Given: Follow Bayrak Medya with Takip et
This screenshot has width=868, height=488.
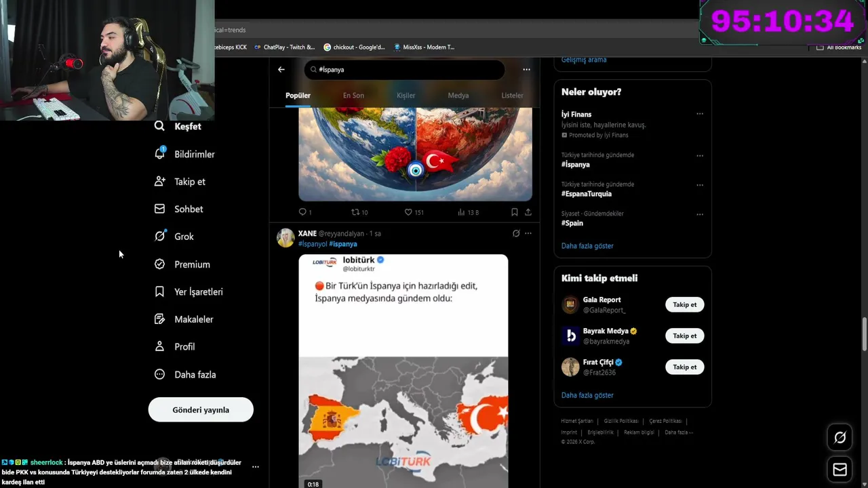Looking at the screenshot, I should click(684, 335).
